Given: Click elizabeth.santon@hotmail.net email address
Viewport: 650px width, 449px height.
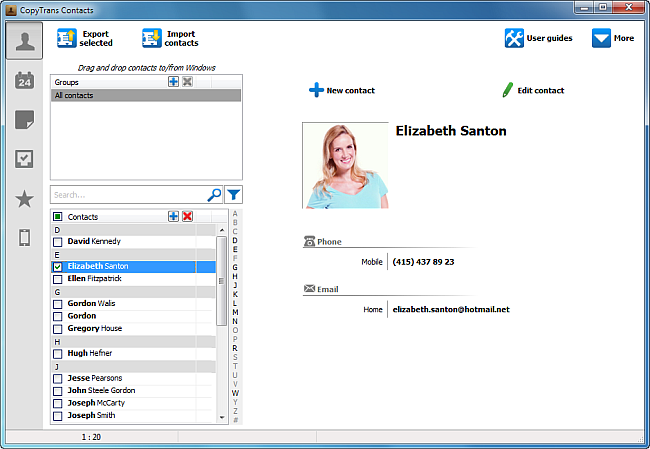Looking at the screenshot, I should (x=451, y=310).
